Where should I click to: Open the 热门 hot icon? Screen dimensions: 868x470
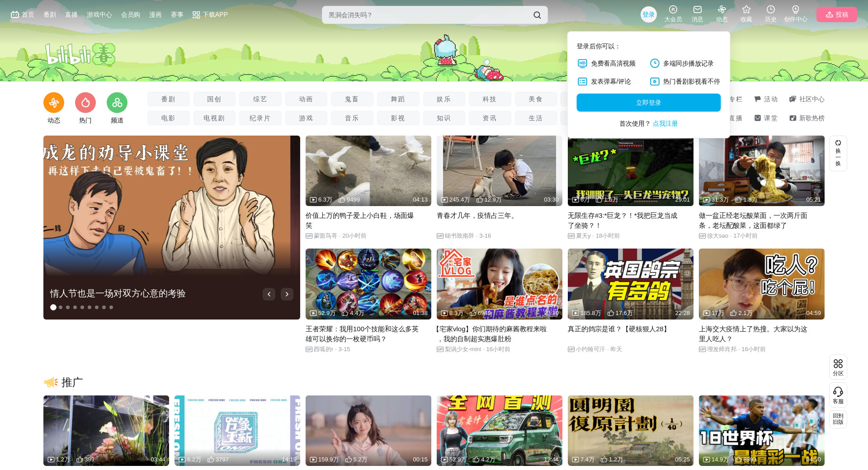(x=85, y=103)
